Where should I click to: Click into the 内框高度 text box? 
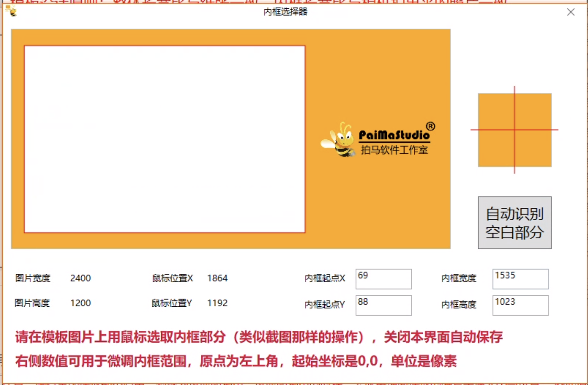[x=520, y=305]
